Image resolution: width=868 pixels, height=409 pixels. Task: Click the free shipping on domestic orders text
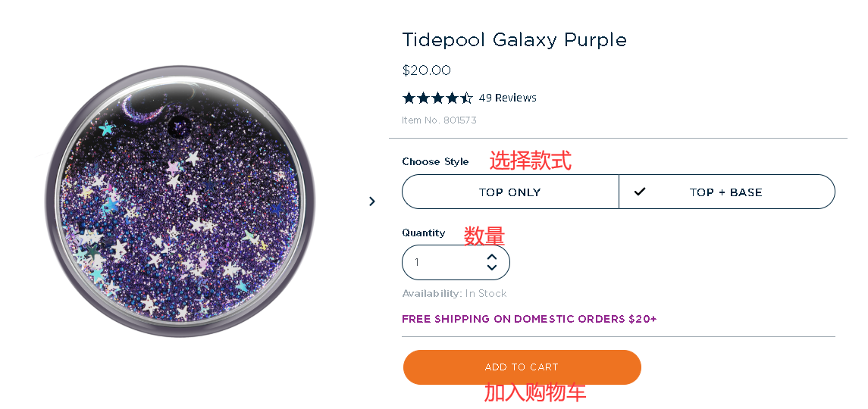point(529,319)
